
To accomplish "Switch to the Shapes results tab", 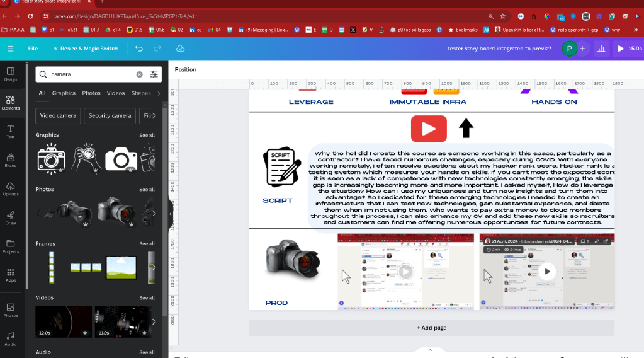I will click(x=141, y=93).
